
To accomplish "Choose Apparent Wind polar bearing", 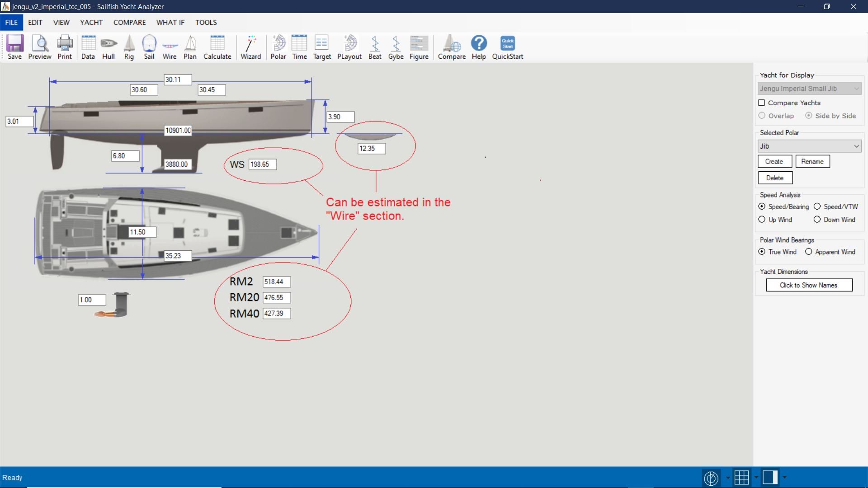I will pos(809,252).
